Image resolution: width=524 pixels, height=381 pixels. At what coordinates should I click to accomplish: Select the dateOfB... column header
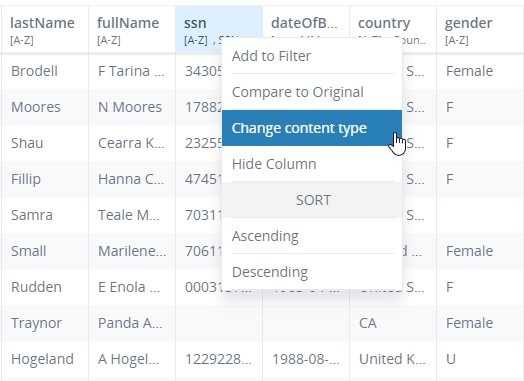(x=306, y=23)
